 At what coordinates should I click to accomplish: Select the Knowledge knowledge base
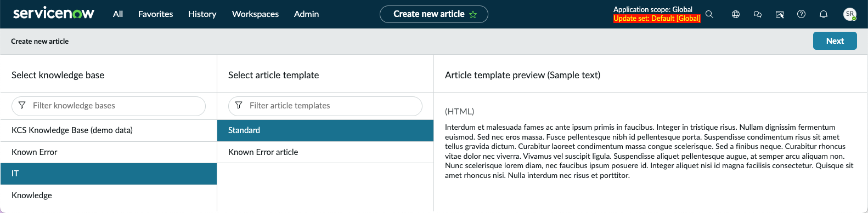click(109, 195)
